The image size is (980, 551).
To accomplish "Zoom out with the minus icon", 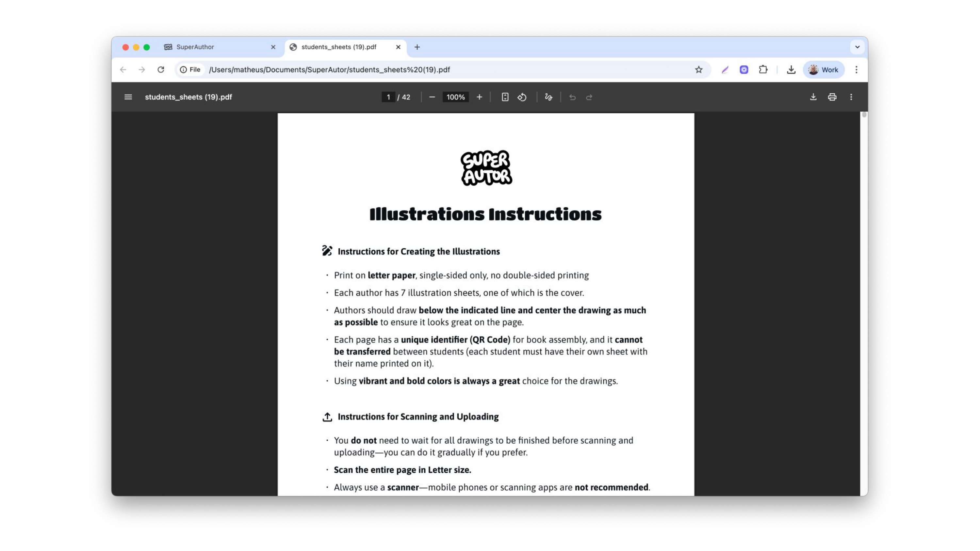I will [x=432, y=97].
